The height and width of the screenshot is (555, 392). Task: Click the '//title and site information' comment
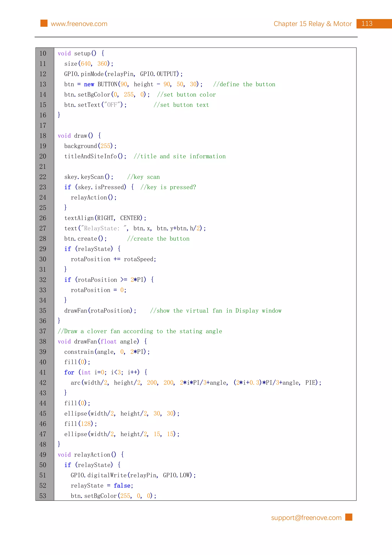[180, 156]
